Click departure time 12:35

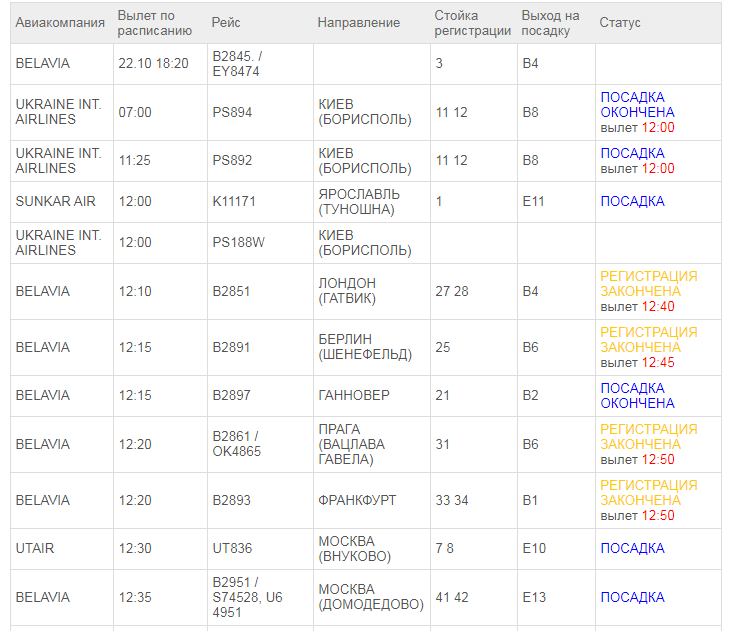pos(135,597)
